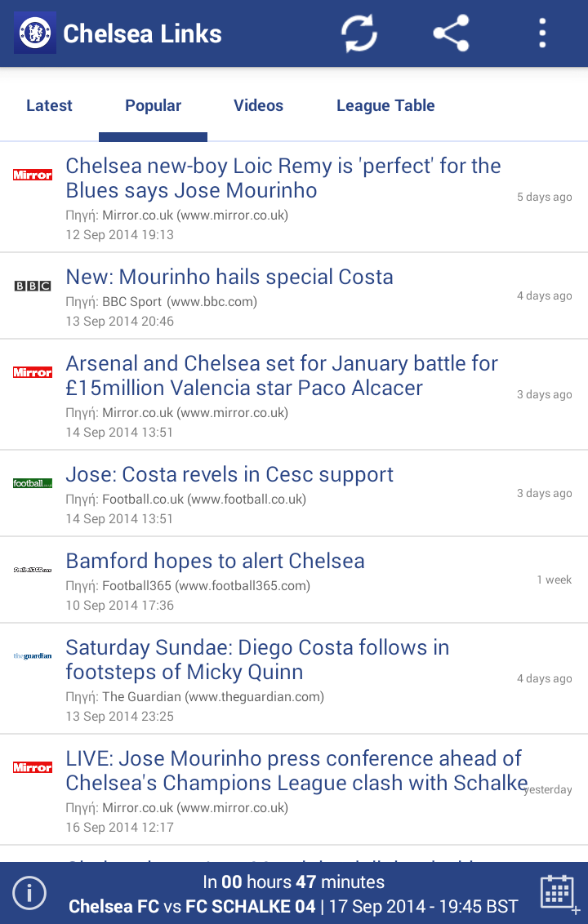The image size is (588, 924).
Task: Open 'Bamford hopes to alert Chelsea' article
Action: (x=294, y=580)
